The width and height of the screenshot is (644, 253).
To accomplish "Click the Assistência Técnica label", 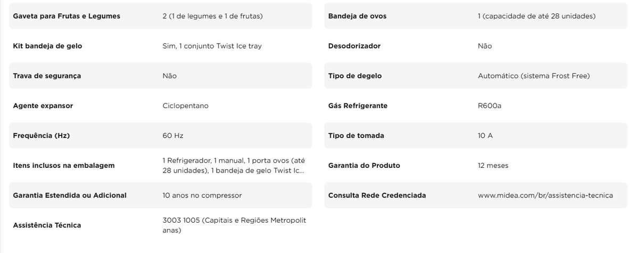I will pos(47,225).
